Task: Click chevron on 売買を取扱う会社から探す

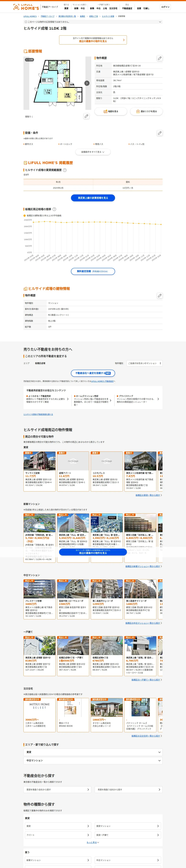Action: pyautogui.click(x=160, y=789)
